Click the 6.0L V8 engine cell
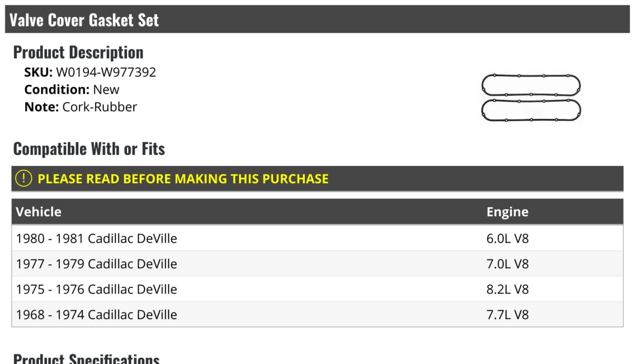 507,239
